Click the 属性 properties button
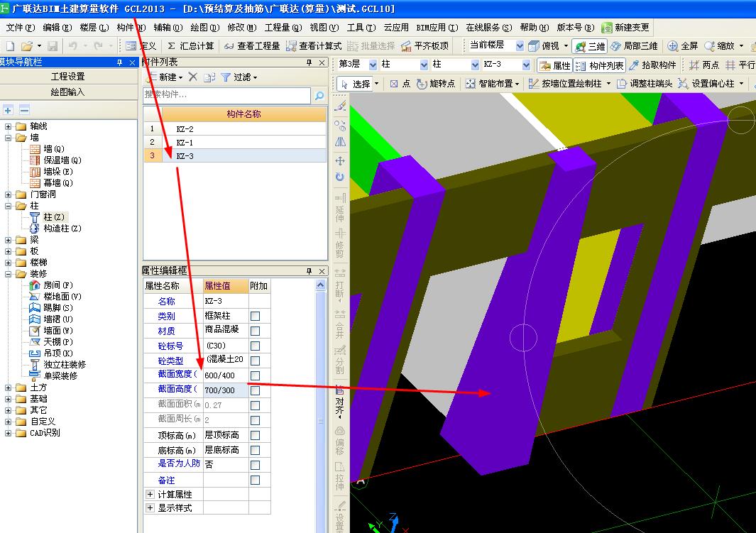756x533 pixels. tap(555, 65)
